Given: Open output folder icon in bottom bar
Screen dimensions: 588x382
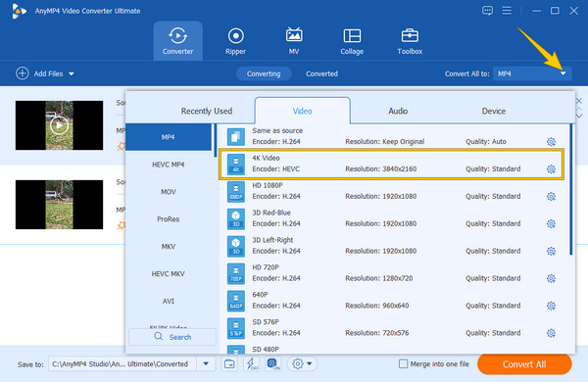Looking at the screenshot, I should [229, 363].
